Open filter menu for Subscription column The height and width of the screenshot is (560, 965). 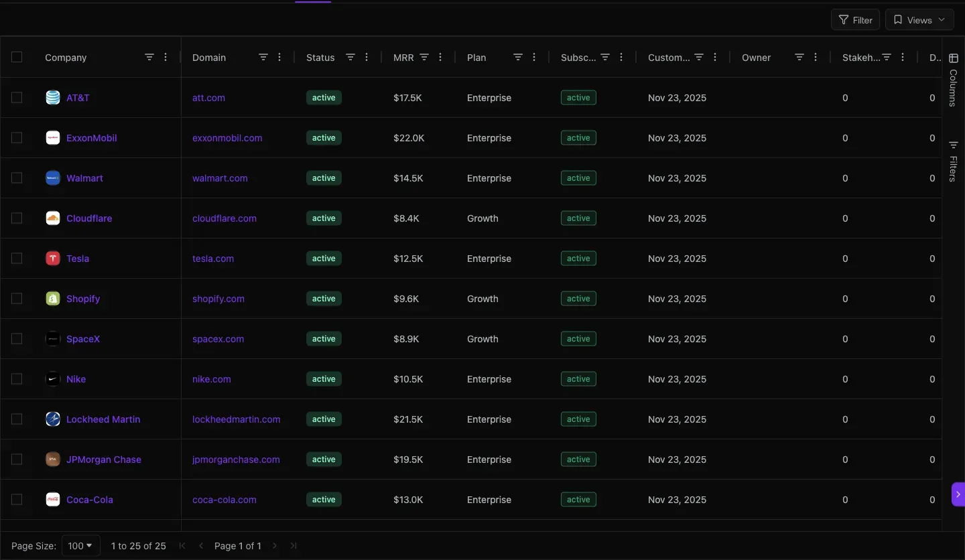click(x=605, y=58)
